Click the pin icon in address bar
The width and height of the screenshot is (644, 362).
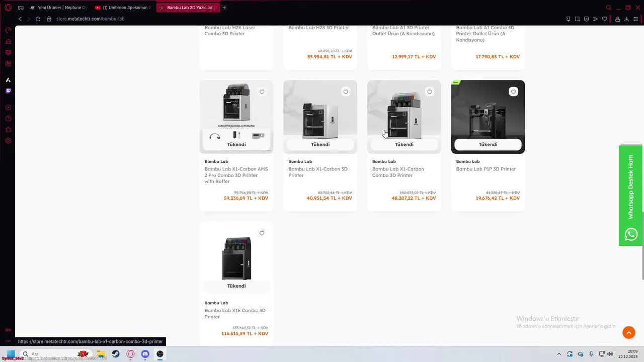568,19
